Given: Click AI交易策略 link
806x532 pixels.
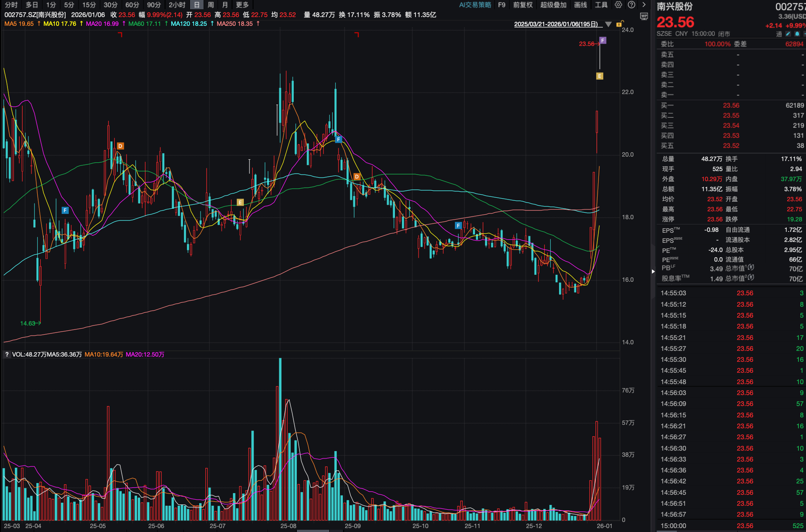Looking at the screenshot, I should pos(475,5).
